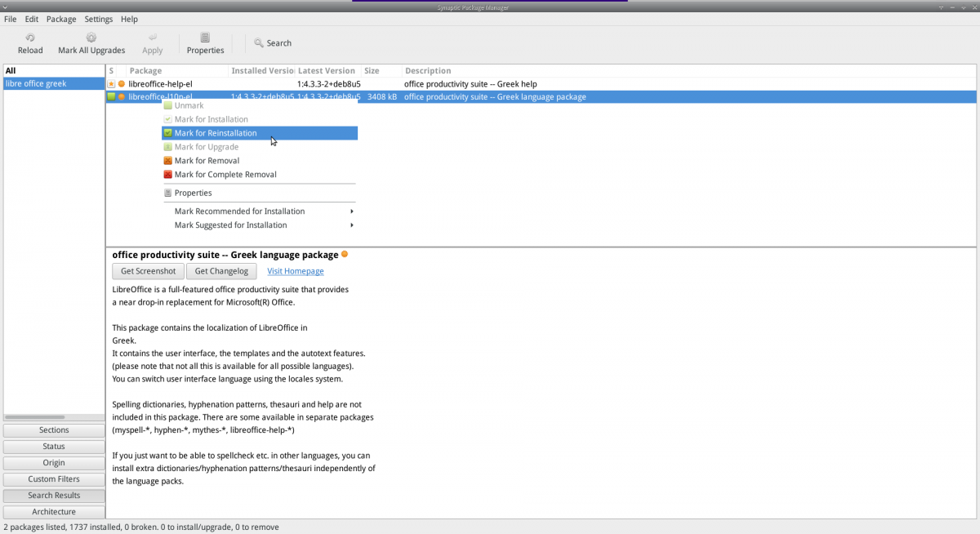This screenshot has height=534, width=980.
Task: Sort by the Size column header
Action: 382,71
